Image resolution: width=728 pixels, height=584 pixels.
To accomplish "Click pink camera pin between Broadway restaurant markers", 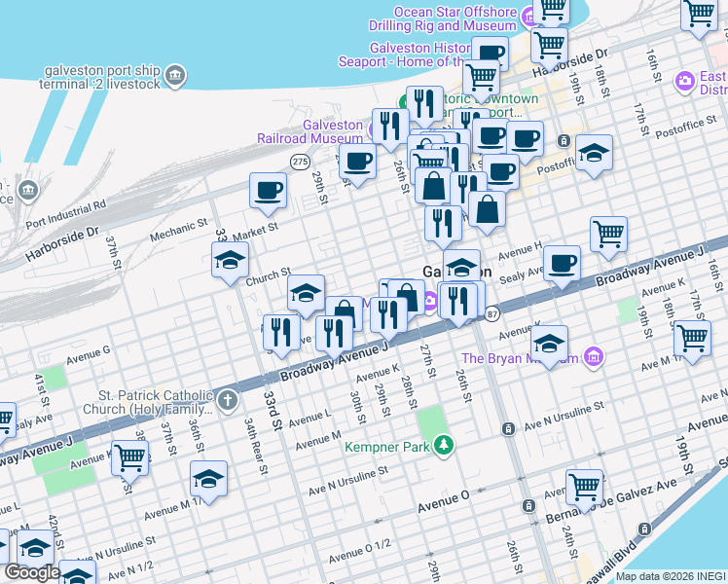I will coord(430,301).
